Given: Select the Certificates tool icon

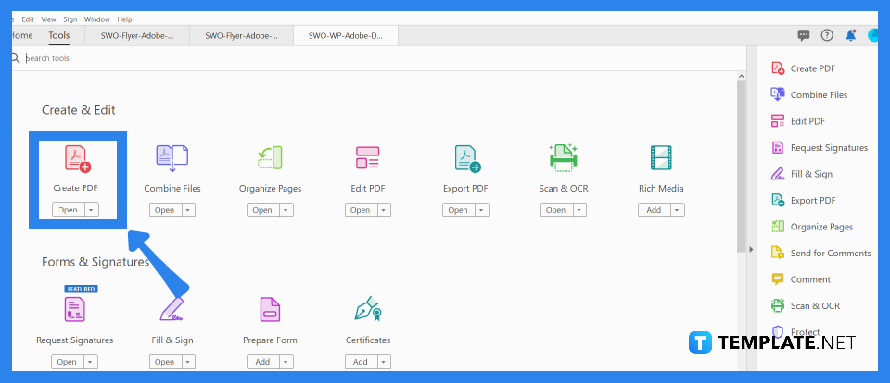Looking at the screenshot, I should coord(368,309).
